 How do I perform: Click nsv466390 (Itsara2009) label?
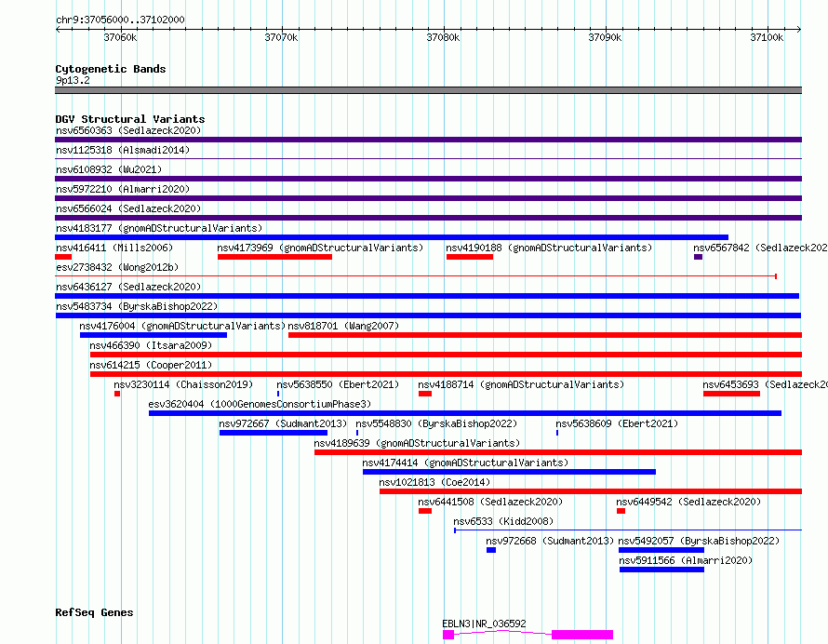point(151,345)
